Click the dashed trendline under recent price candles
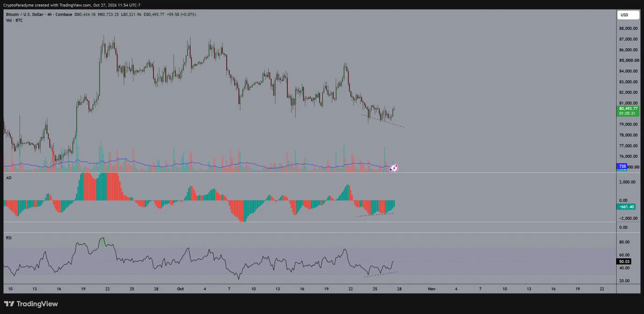 point(382,121)
